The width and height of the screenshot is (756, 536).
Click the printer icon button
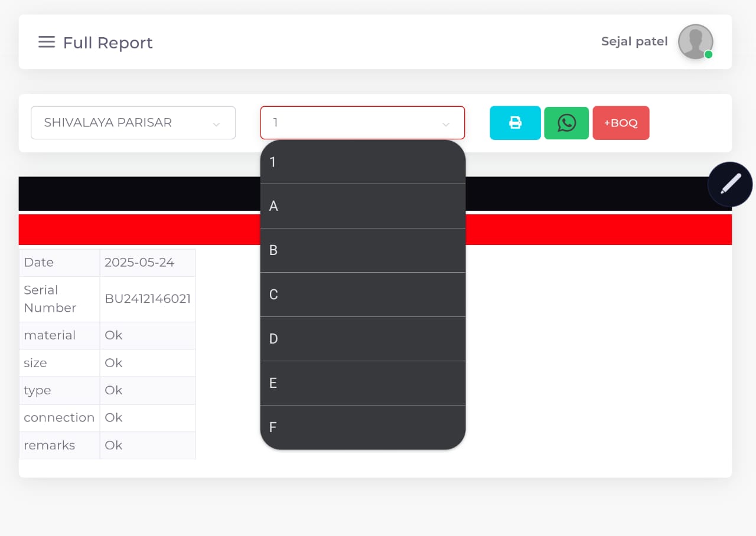click(x=515, y=123)
